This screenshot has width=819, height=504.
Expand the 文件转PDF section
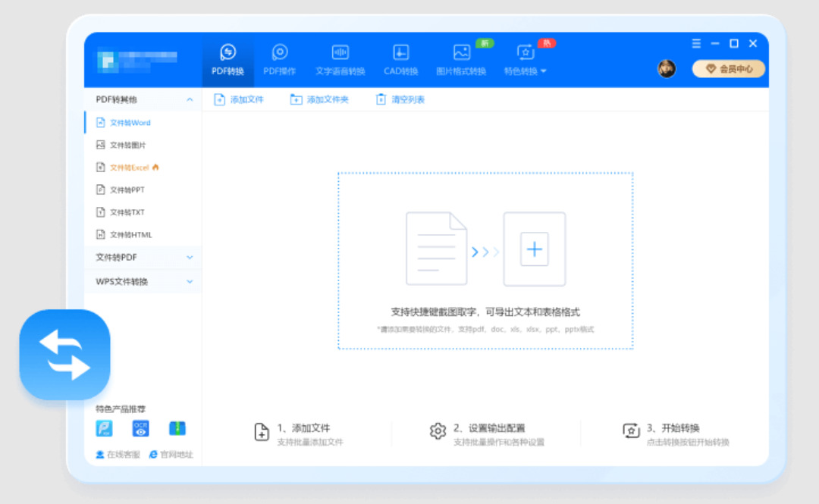(x=143, y=257)
